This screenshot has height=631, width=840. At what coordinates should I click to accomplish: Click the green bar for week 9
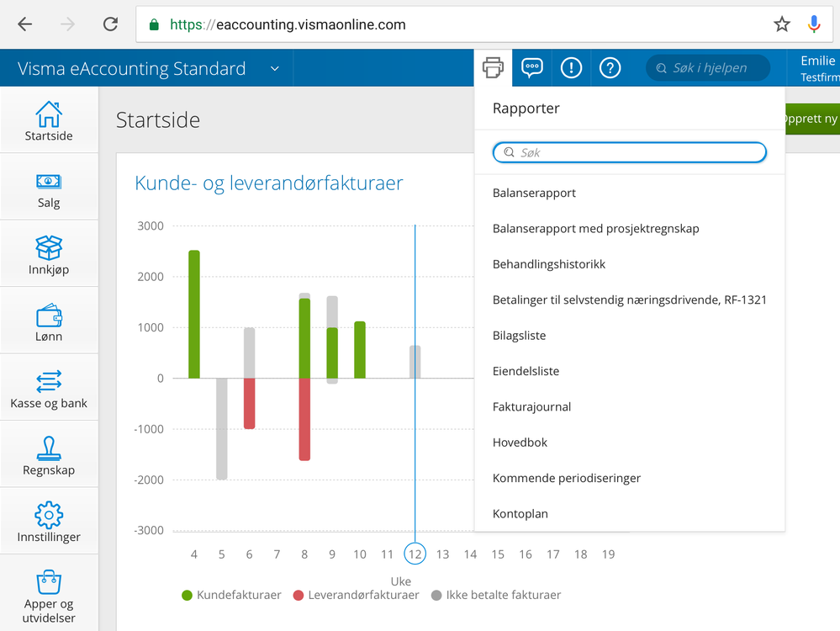pyautogui.click(x=332, y=353)
